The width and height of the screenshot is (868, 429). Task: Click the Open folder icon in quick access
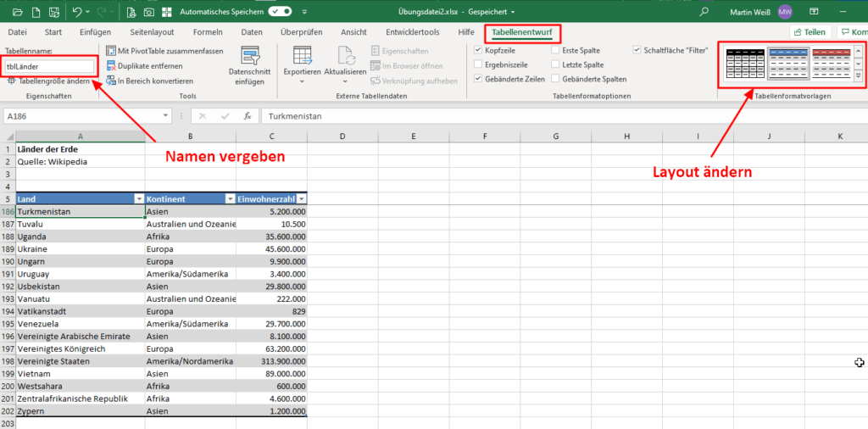pos(18,11)
